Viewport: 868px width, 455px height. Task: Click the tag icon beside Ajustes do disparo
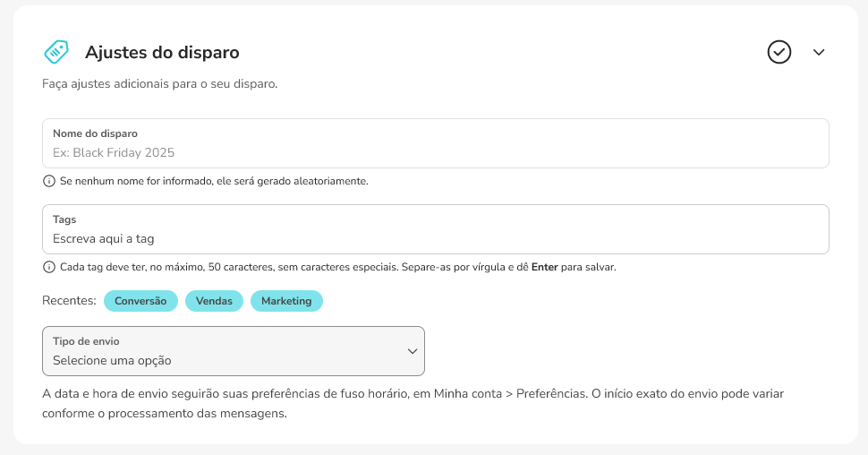[56, 52]
